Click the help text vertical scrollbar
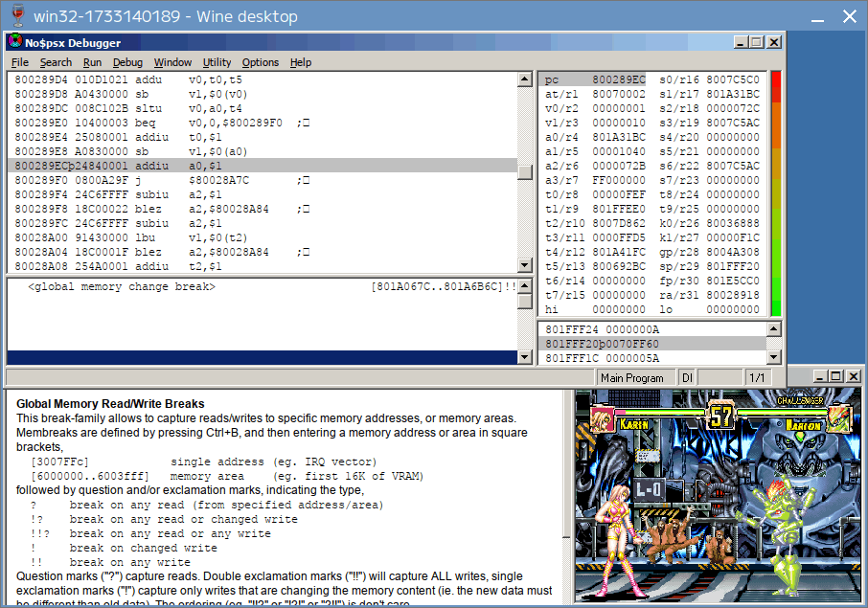The width and height of the screenshot is (868, 608). (566, 496)
